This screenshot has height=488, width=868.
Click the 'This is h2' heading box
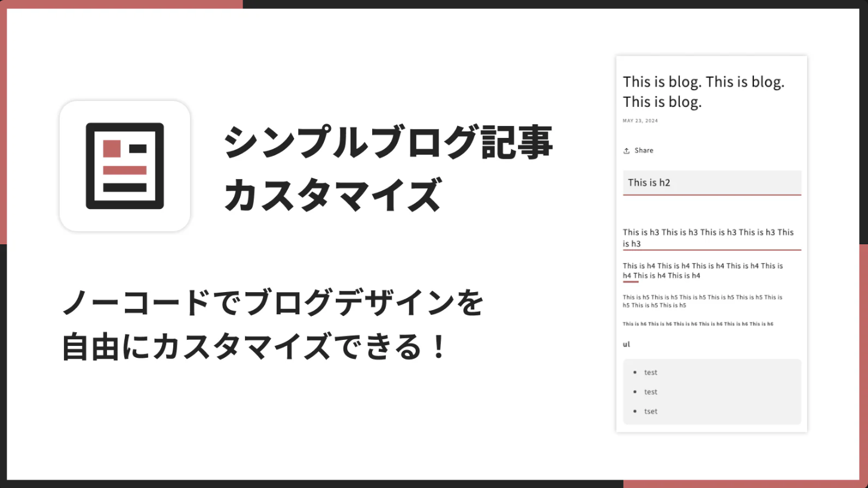click(x=712, y=183)
